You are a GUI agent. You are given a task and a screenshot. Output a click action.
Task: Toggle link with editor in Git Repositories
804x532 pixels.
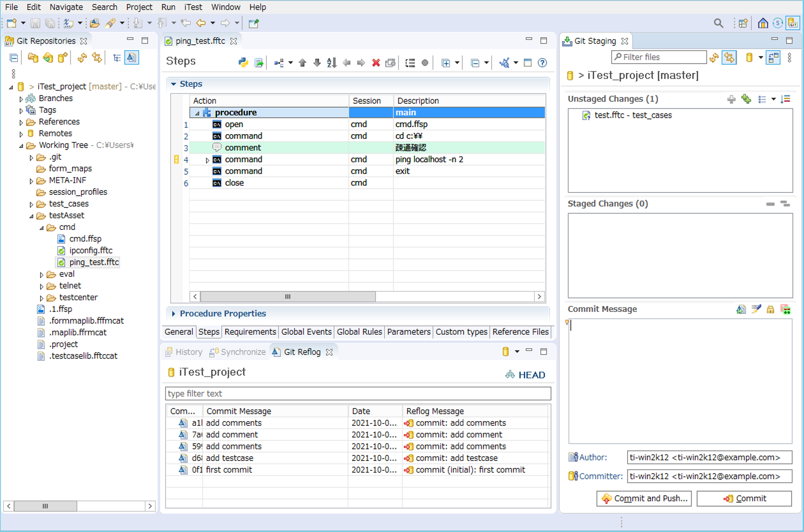[97, 58]
